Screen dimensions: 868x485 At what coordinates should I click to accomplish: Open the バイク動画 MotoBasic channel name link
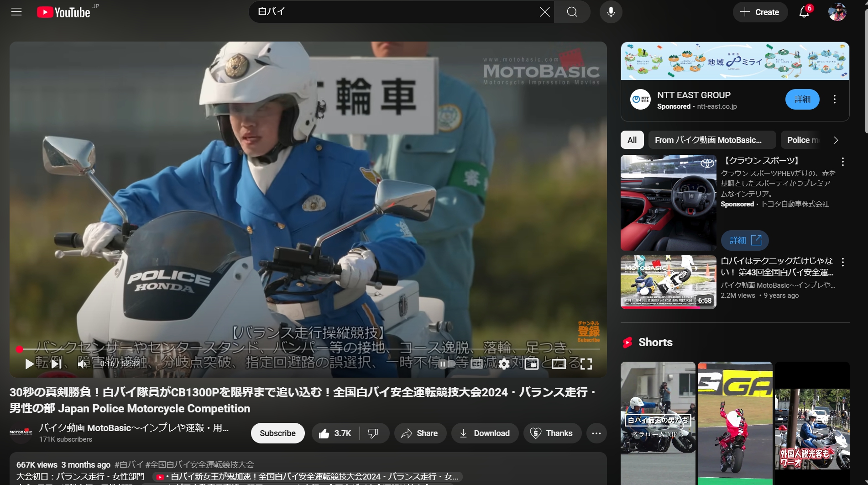(x=134, y=428)
